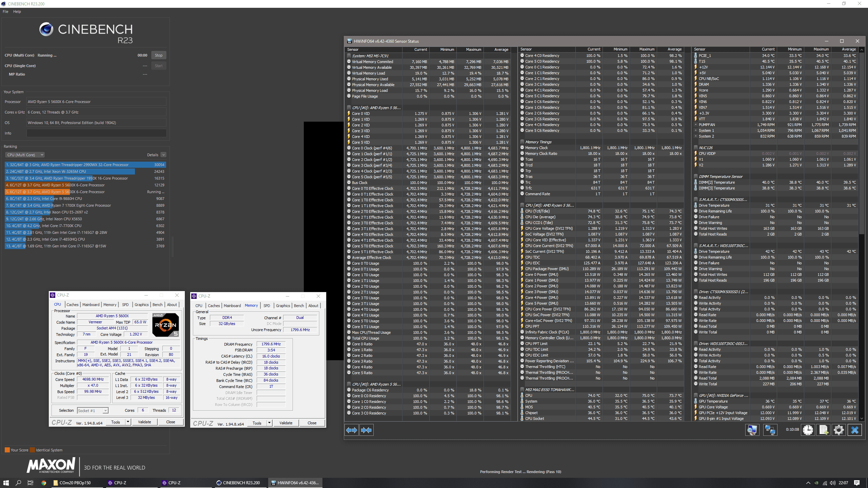The image size is (868, 488).
Task: Start HWiNFO logging to file icon
Action: coord(824,430)
